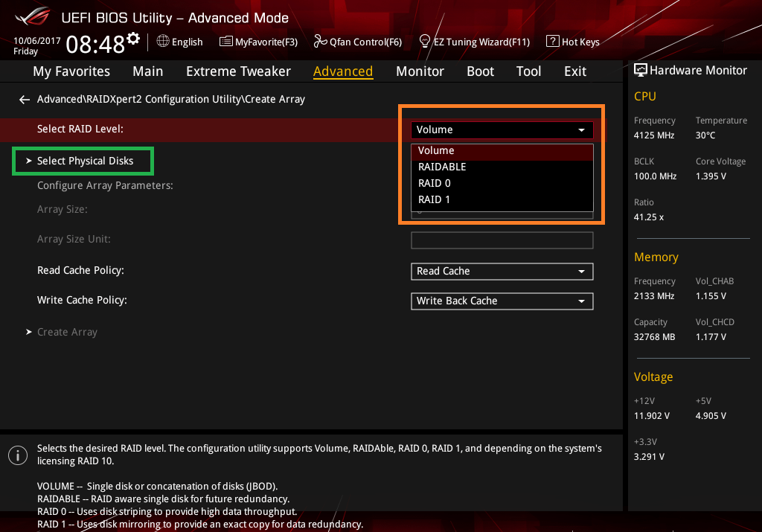Click the English language button

click(x=187, y=42)
